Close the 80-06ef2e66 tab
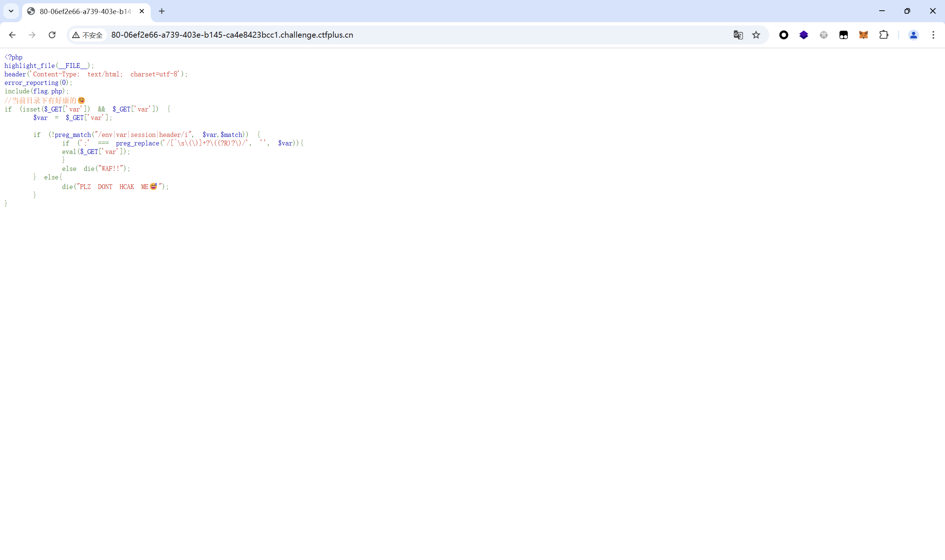945x560 pixels. (x=142, y=11)
